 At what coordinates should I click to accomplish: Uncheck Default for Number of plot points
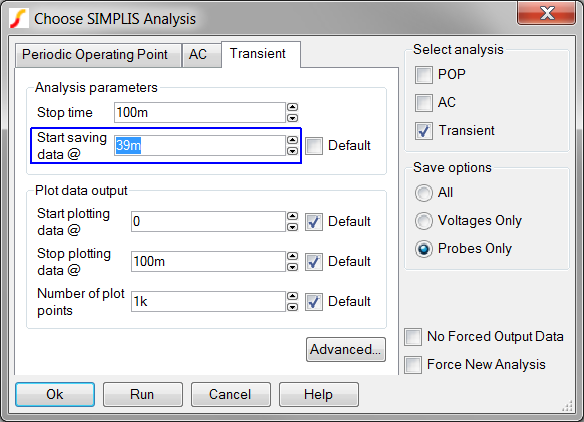pyautogui.click(x=314, y=302)
